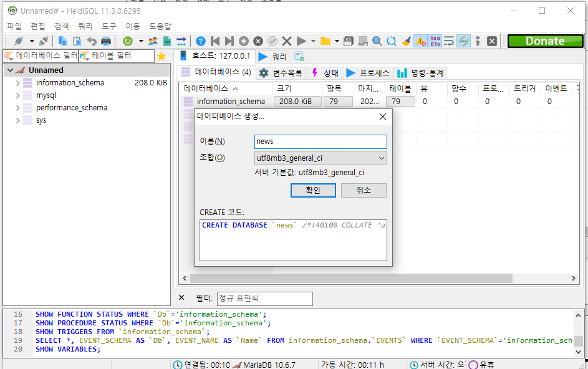The width and height of the screenshot is (588, 369).
Task: Click the 208.0 KiB size cell
Action: point(297,102)
